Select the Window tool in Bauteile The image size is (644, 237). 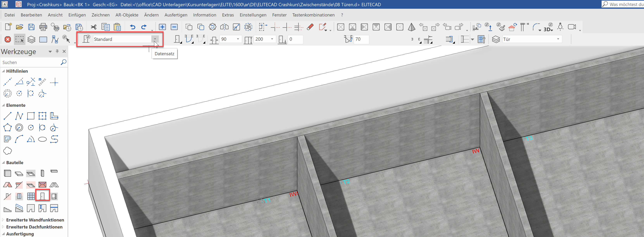coord(19,196)
